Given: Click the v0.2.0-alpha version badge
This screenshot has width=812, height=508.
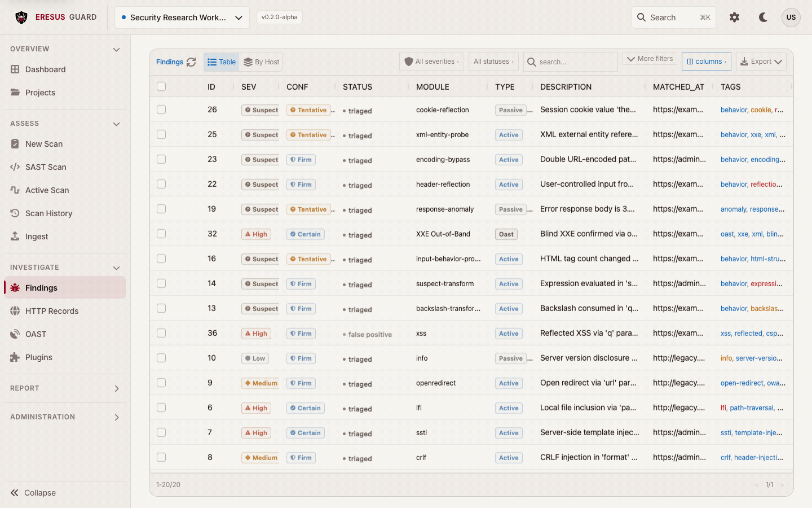Looking at the screenshot, I should (x=280, y=17).
